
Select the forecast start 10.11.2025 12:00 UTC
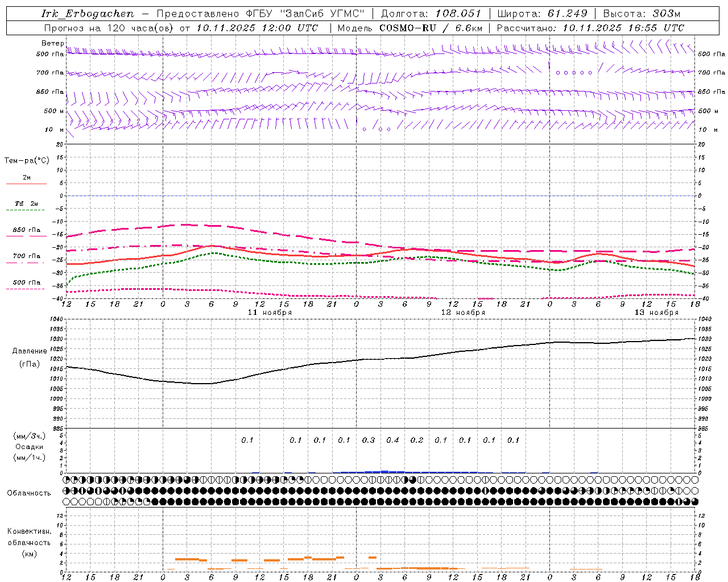257,28
